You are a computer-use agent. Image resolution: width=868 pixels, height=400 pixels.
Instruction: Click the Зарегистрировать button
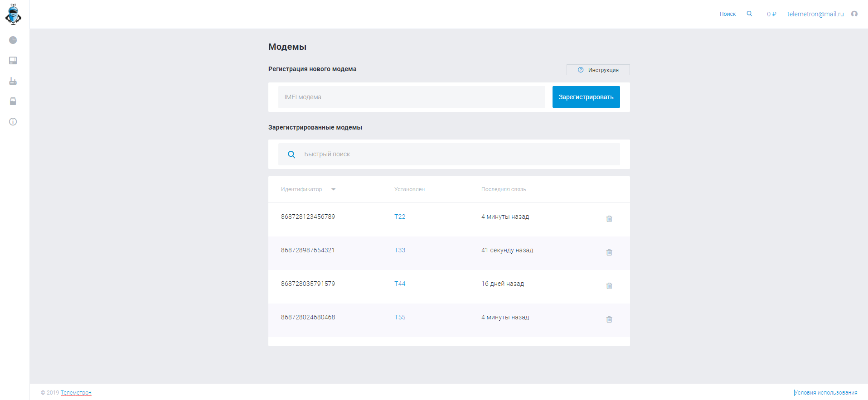pos(586,97)
